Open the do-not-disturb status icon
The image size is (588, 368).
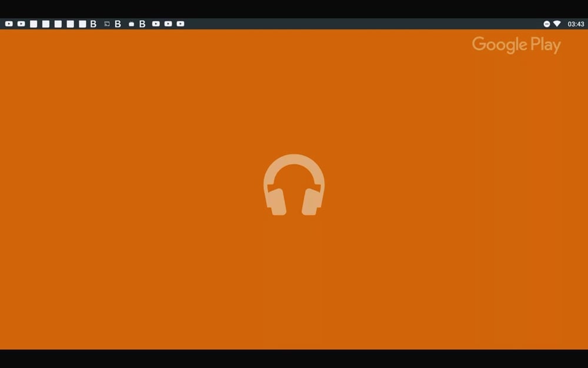point(547,24)
